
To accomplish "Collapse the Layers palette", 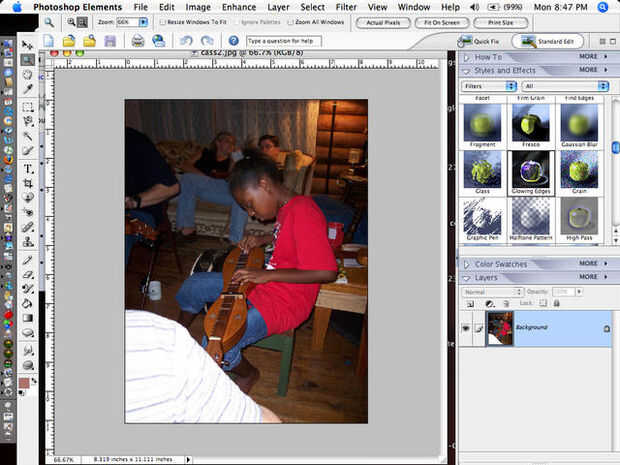I will pos(467,278).
